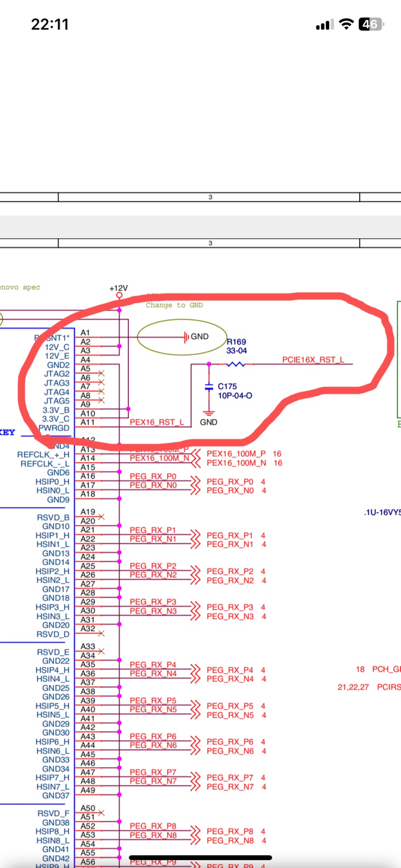Tap the battery indicator showing 46
This screenshot has height=868, width=401.
(371, 24)
